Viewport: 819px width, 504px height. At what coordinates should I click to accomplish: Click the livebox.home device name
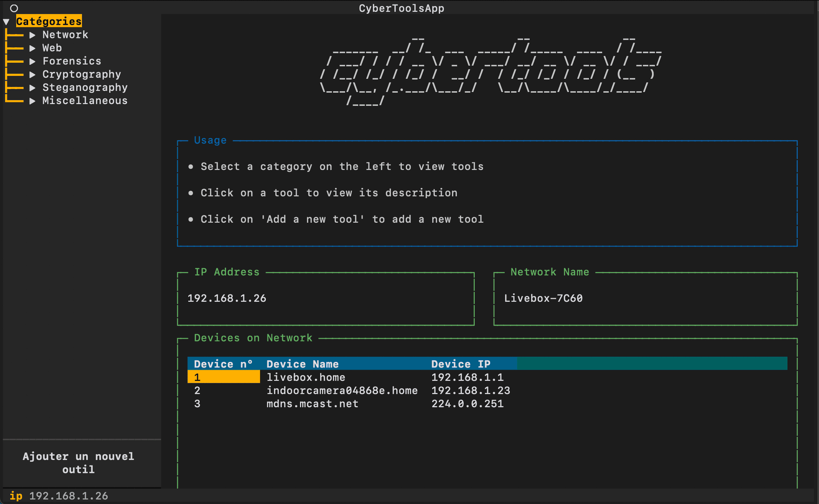306,377
